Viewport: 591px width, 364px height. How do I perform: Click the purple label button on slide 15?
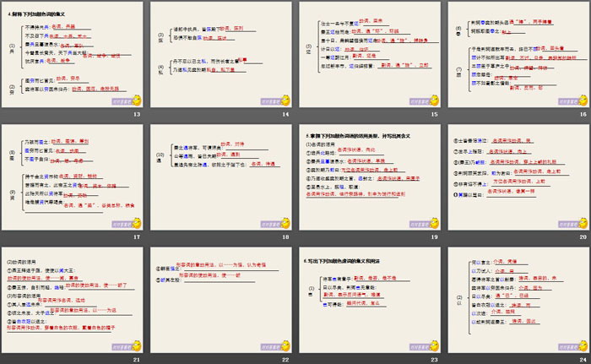coord(420,101)
